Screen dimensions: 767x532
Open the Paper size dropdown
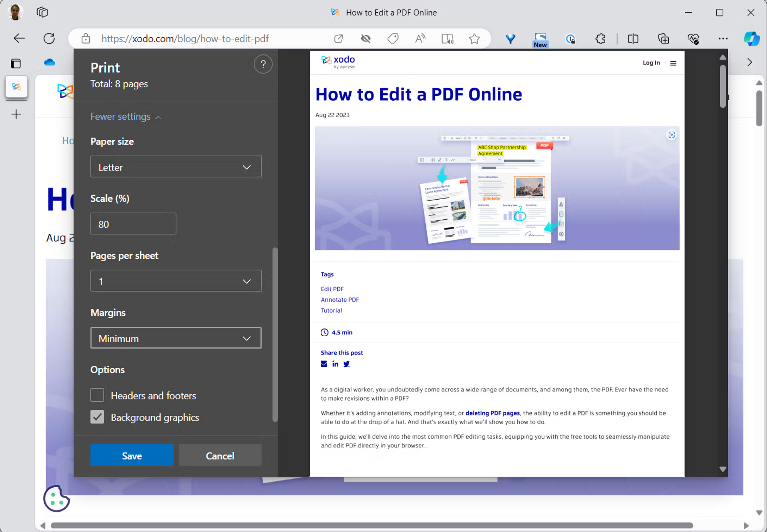click(x=176, y=167)
